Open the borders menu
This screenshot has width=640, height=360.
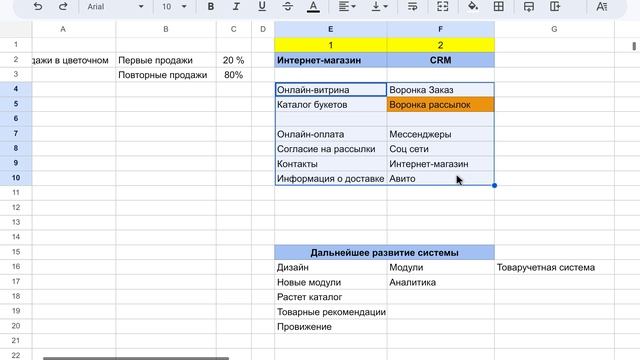click(x=498, y=7)
